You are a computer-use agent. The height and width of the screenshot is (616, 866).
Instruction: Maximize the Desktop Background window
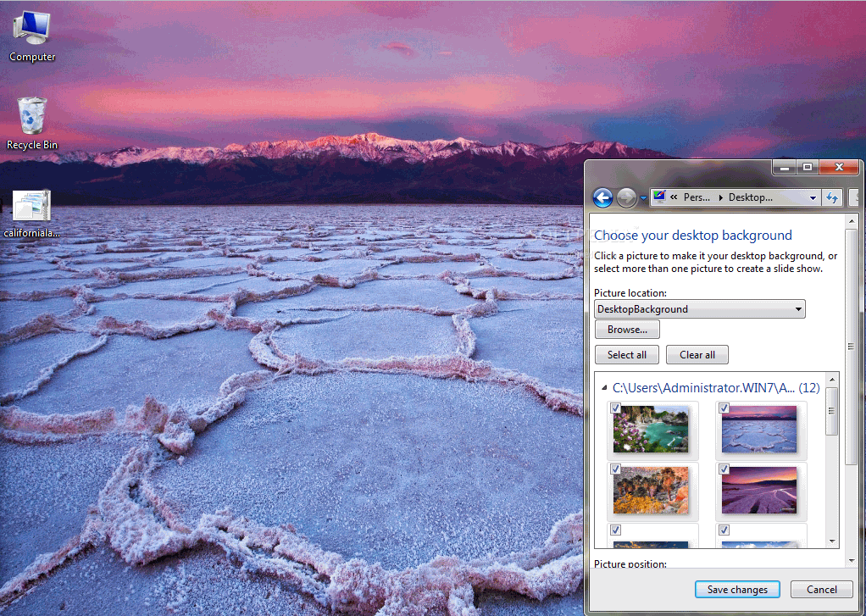808,168
